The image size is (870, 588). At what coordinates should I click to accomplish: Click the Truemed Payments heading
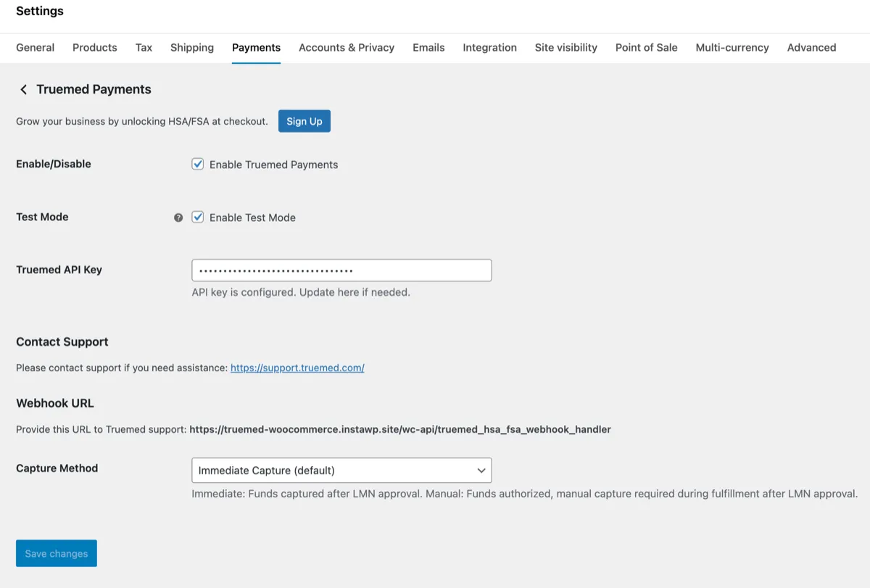(x=94, y=89)
